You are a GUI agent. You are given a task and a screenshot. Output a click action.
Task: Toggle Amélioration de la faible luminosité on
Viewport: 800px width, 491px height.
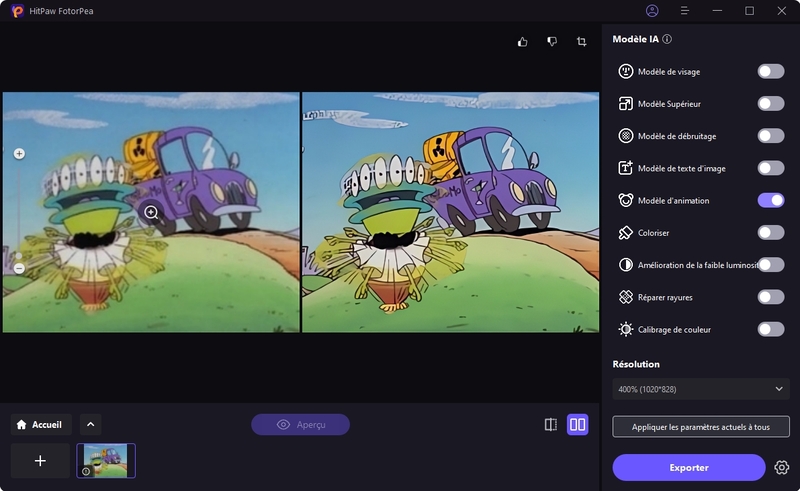point(771,265)
